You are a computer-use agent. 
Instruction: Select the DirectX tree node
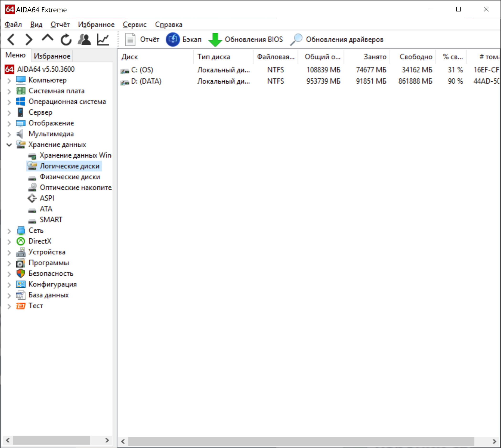[x=40, y=241]
